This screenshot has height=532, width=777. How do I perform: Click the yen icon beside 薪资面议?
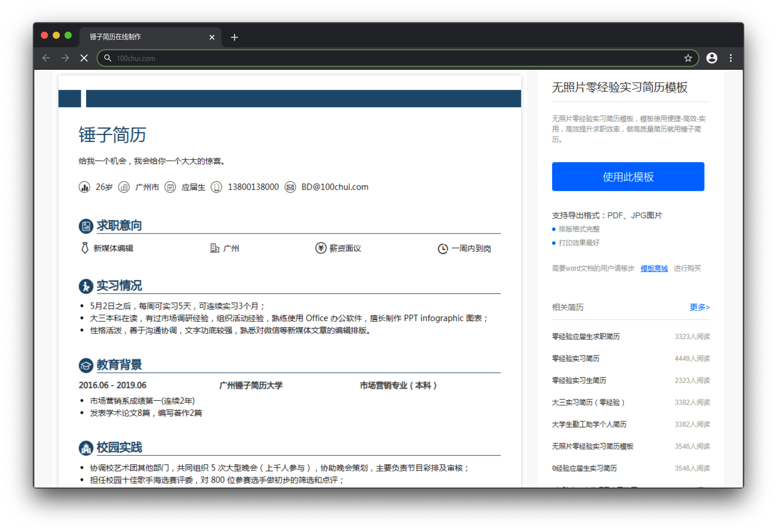tap(321, 248)
